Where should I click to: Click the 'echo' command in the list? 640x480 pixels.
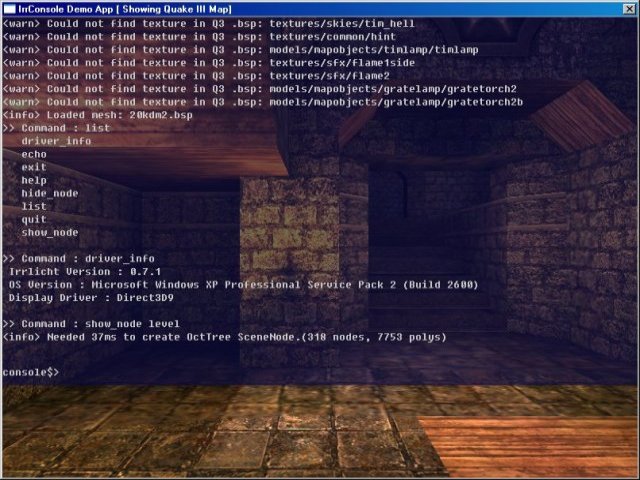(x=34, y=154)
